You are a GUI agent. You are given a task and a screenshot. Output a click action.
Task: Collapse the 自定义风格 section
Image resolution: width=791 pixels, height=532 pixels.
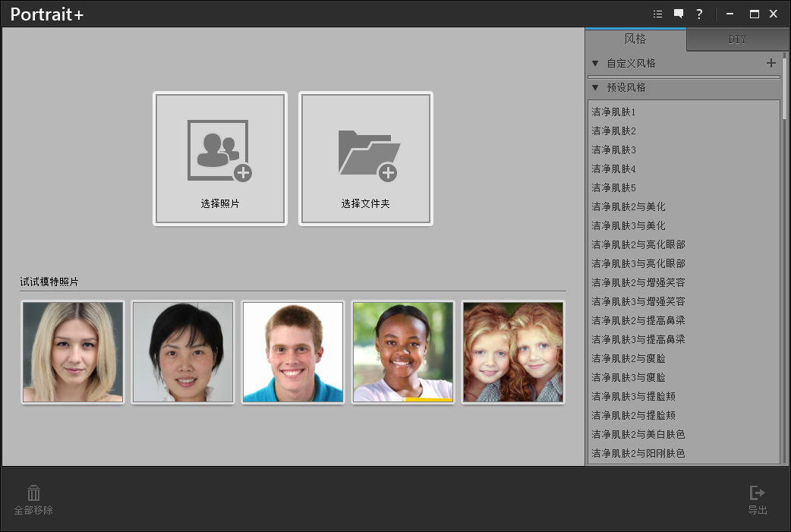(x=595, y=64)
